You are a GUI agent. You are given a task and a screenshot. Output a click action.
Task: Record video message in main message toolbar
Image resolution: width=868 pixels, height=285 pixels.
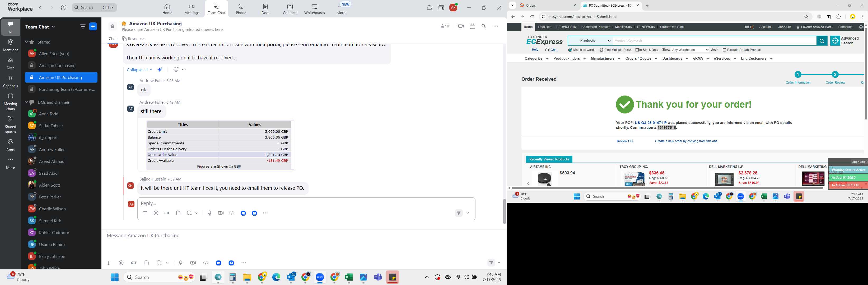point(193,263)
